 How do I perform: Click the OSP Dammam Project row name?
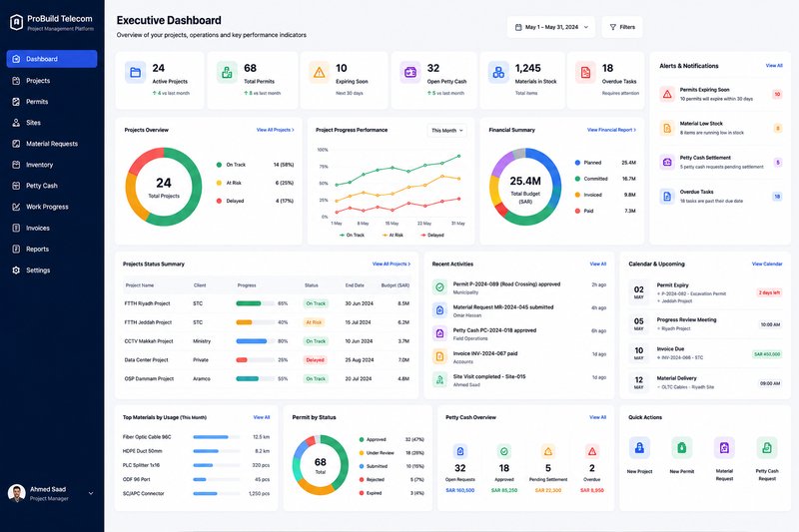[149, 378]
